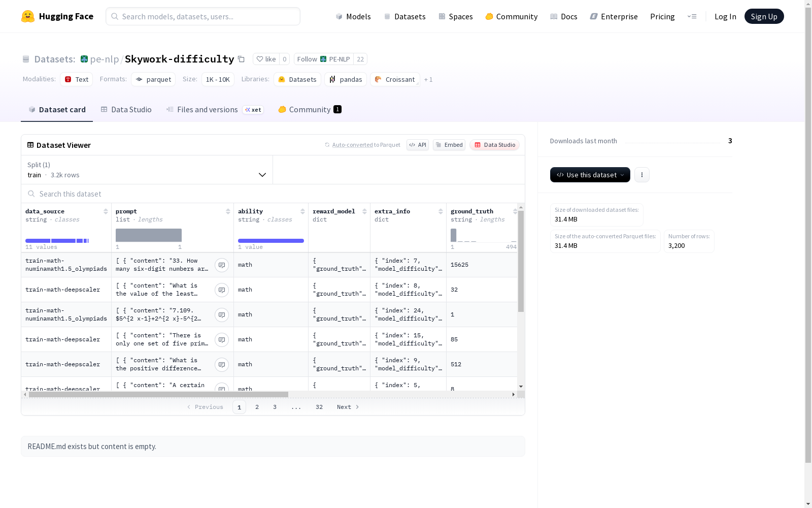The image size is (812, 508).
Task: Open the Use this dataset dropdown
Action: pos(590,175)
